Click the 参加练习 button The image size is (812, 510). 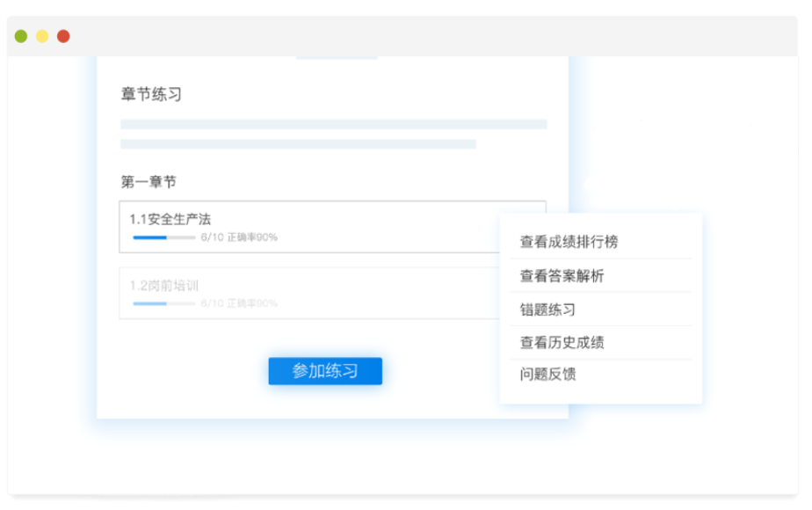(325, 371)
